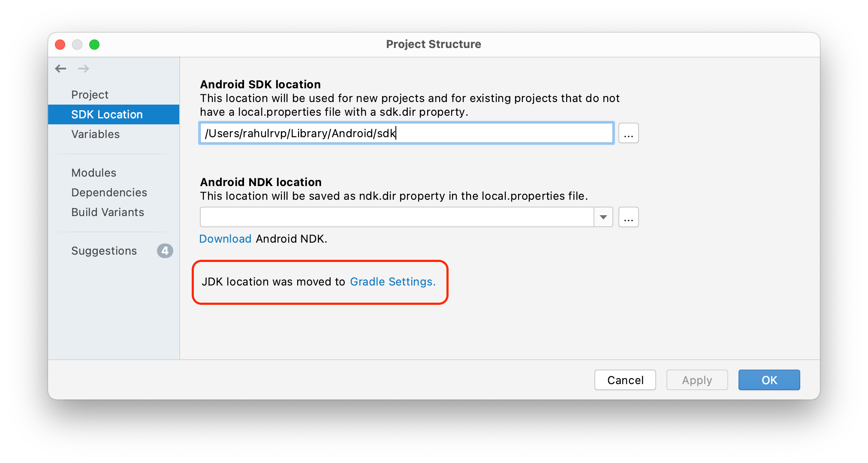The height and width of the screenshot is (463, 868).
Task: Open the Android NDK location dropdown
Action: (x=603, y=217)
